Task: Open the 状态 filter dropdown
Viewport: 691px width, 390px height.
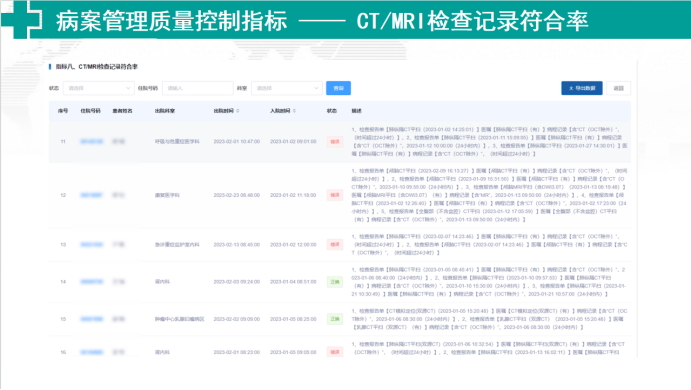Action: 98,88
